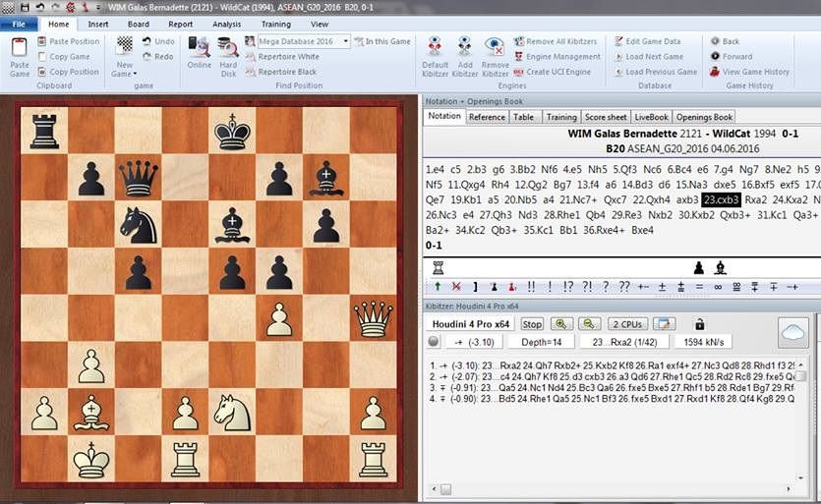The image size is (821, 504).
Task: Click the Undo icon in ribbon
Action: [147, 41]
